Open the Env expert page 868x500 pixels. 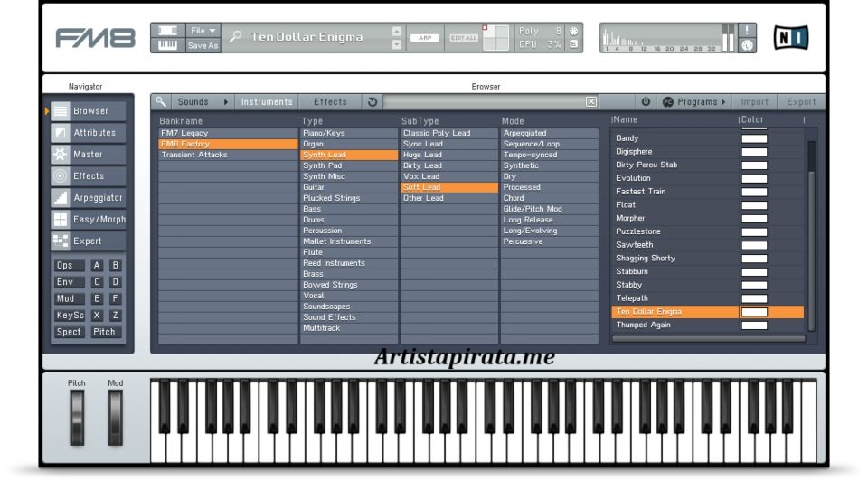coord(69,282)
